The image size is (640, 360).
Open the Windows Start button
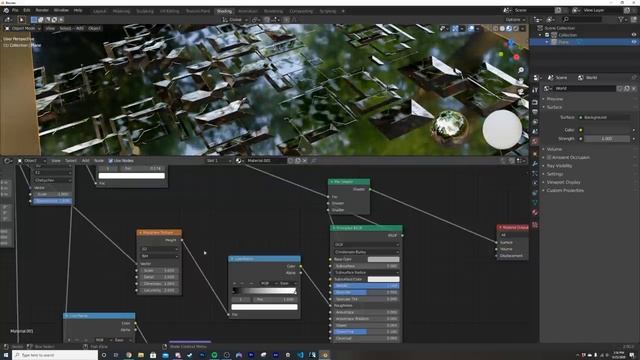(6, 355)
